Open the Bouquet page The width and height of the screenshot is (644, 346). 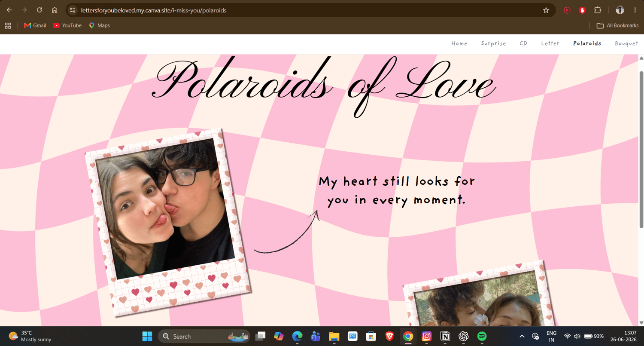(x=626, y=43)
